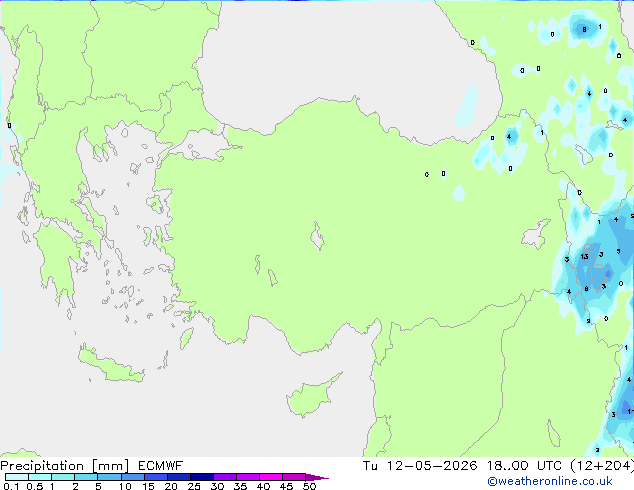Pick the 5–10 mm legend swatch
This screenshot has height=490, width=634.
point(109,477)
